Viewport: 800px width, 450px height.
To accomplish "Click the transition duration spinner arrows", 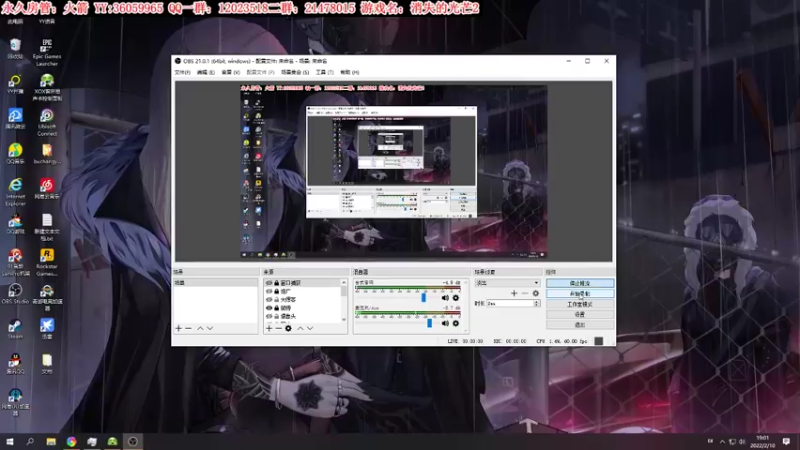I will point(536,303).
